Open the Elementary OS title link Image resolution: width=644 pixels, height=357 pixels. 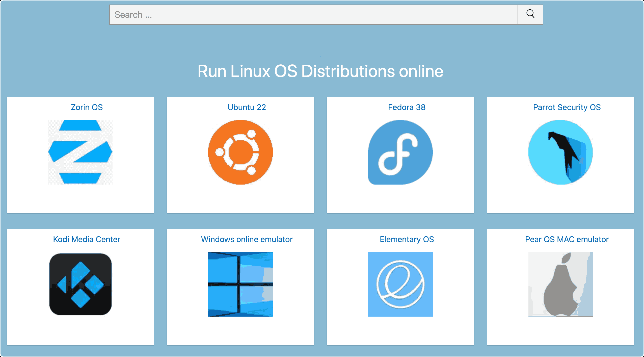[407, 239]
